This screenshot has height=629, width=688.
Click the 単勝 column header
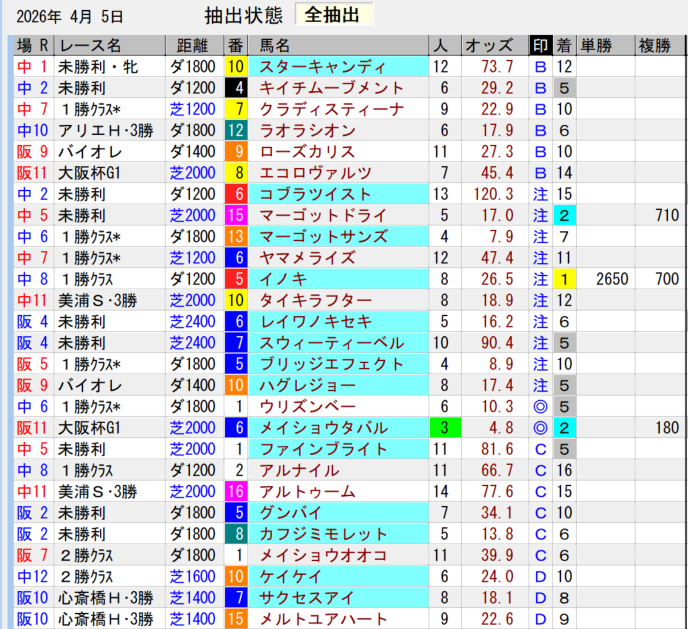tap(606, 45)
